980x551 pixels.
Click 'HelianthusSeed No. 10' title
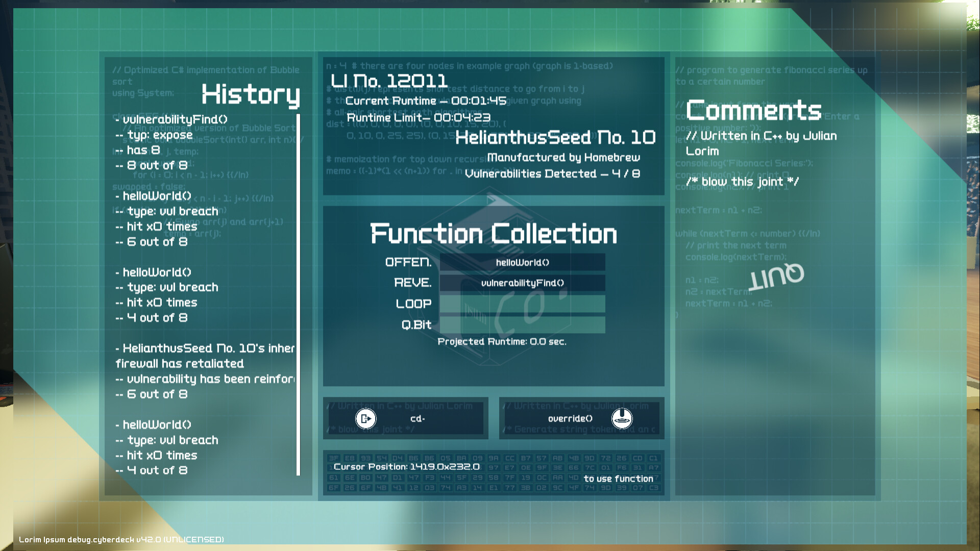coord(556,137)
